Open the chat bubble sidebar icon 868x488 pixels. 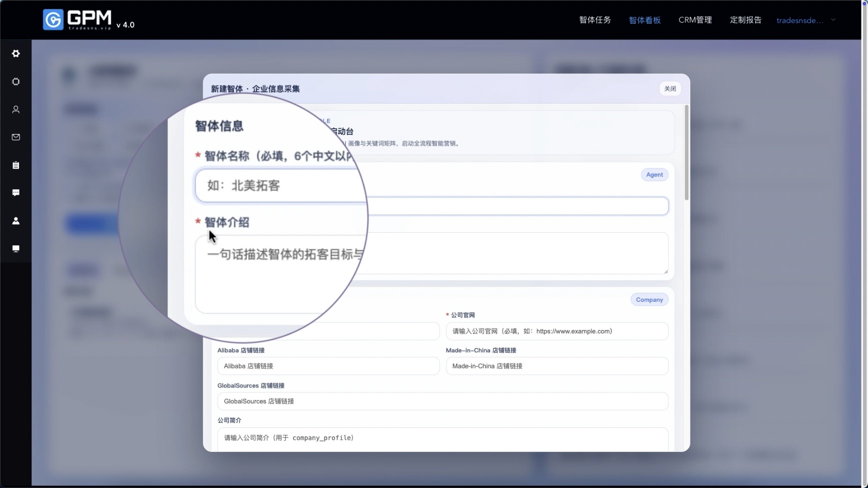pyautogui.click(x=16, y=193)
